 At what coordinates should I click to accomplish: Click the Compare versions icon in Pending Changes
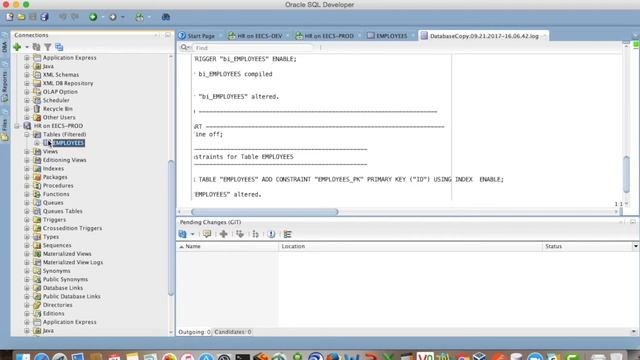click(256, 234)
